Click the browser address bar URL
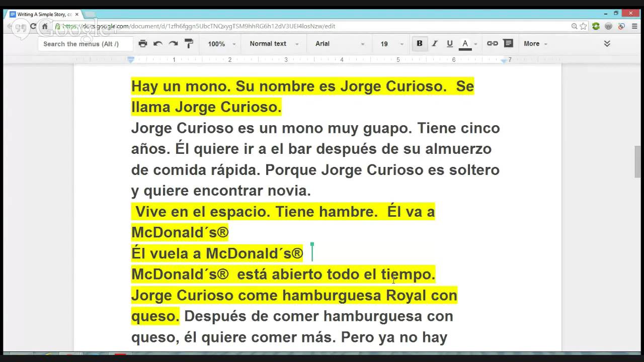The image size is (644, 362). (199, 26)
